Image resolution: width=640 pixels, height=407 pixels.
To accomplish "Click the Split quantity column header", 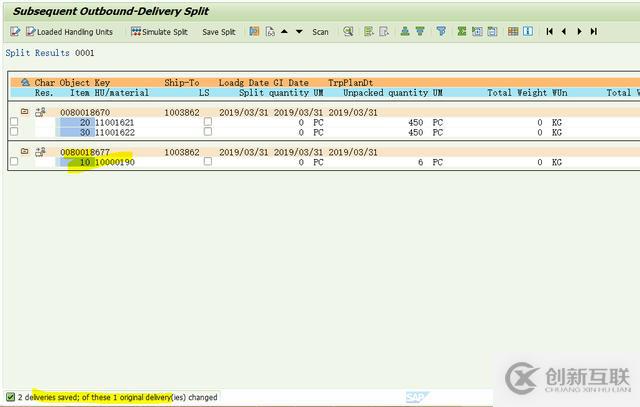I will [x=273, y=93].
